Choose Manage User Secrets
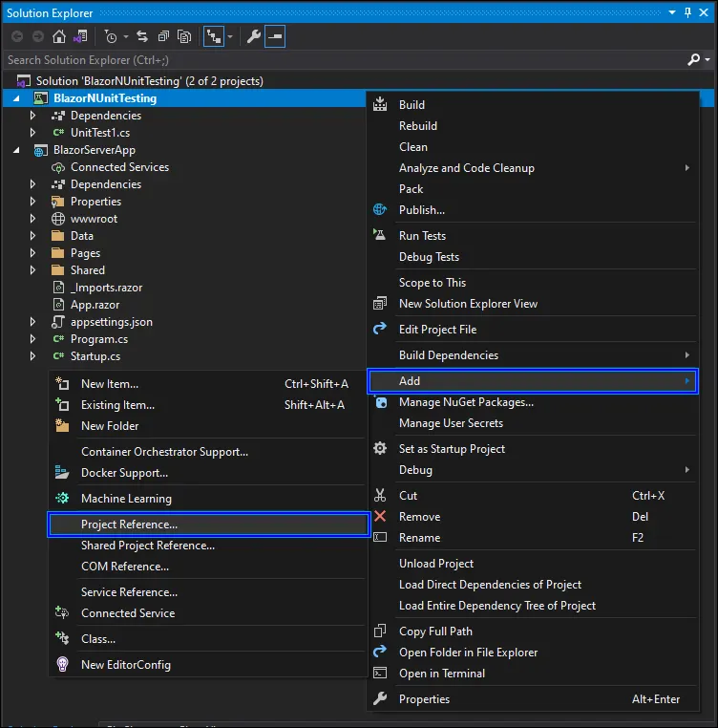This screenshot has height=728, width=718. tap(533, 423)
